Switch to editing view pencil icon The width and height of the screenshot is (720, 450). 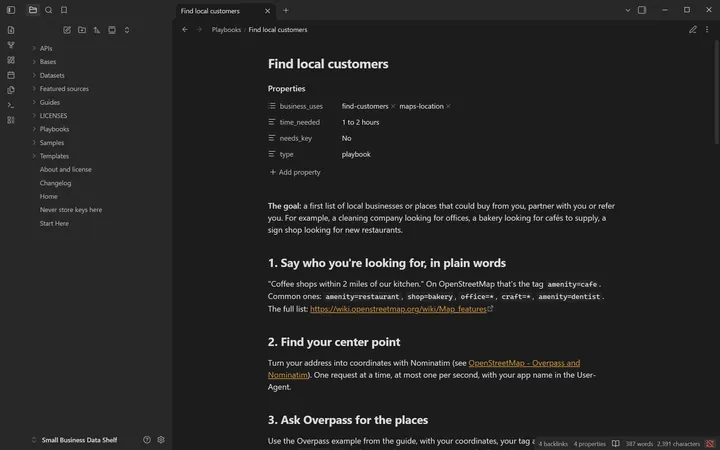point(693,30)
